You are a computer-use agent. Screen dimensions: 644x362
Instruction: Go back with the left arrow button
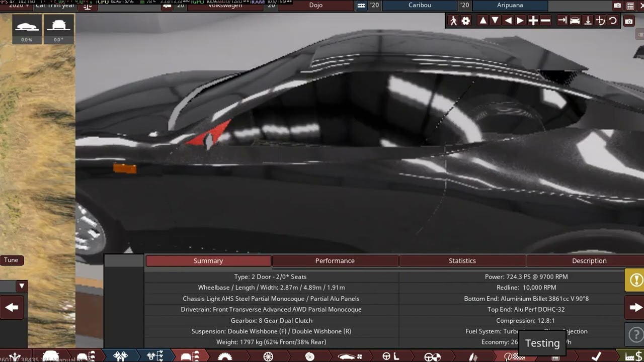[x=12, y=308]
